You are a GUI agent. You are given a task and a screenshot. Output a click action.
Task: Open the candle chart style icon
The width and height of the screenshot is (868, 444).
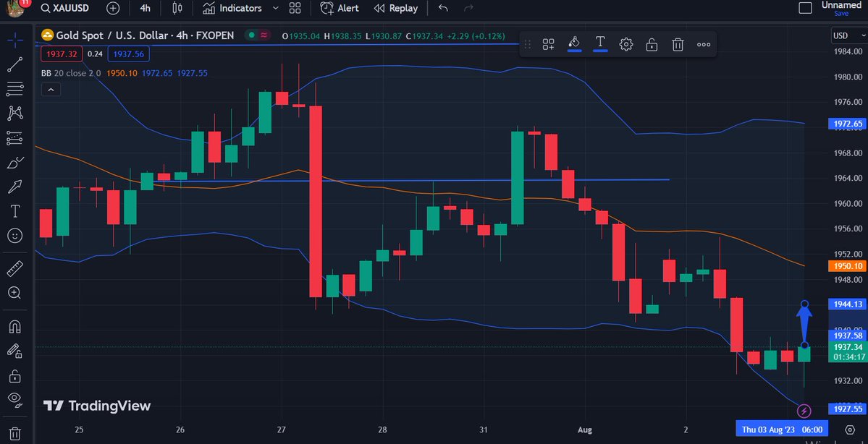pos(176,8)
